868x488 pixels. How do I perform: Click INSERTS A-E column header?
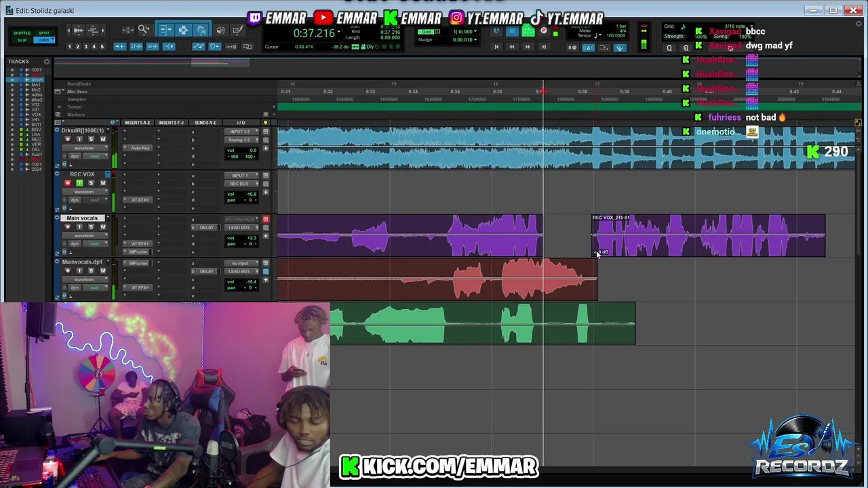138,123
